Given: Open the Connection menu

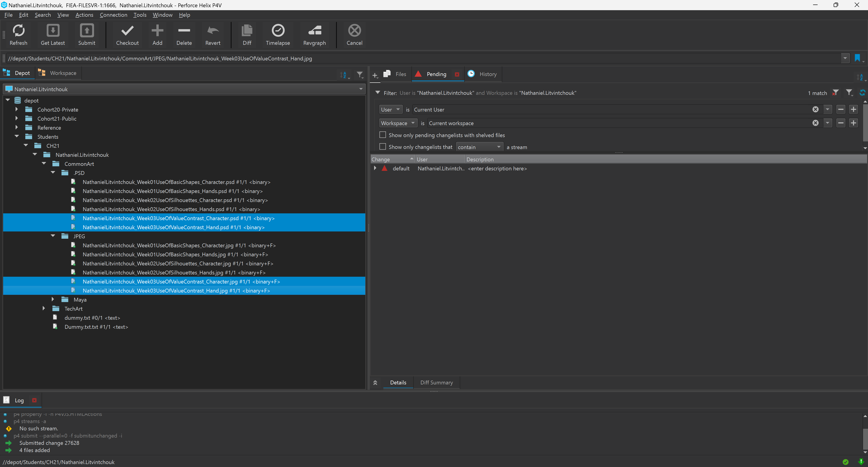Looking at the screenshot, I should click(113, 15).
